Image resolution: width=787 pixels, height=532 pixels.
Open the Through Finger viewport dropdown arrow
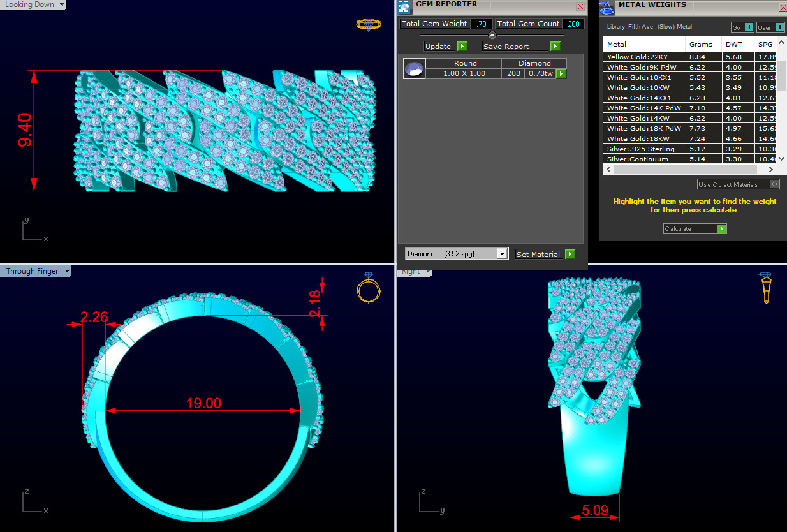(66, 271)
